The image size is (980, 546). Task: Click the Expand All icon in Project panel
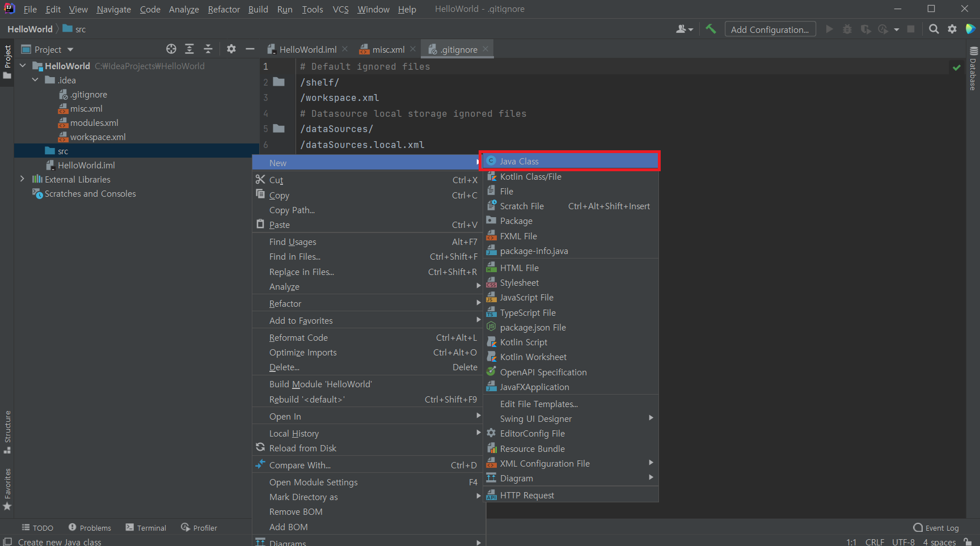(x=189, y=49)
